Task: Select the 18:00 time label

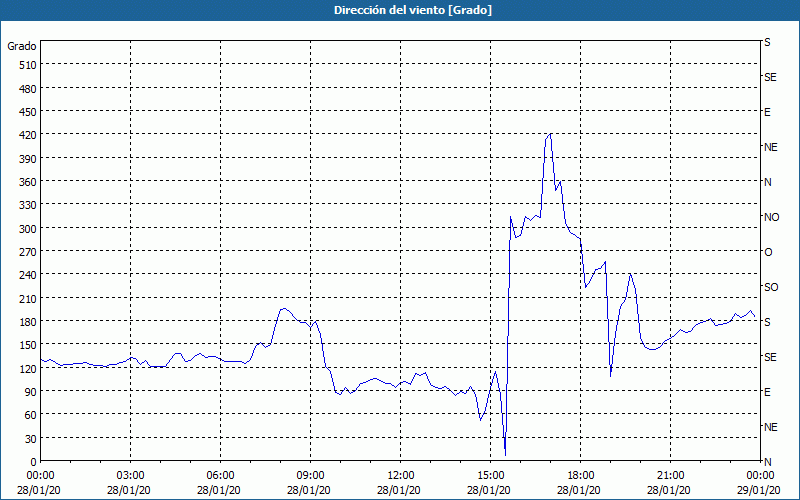Action: (x=581, y=476)
